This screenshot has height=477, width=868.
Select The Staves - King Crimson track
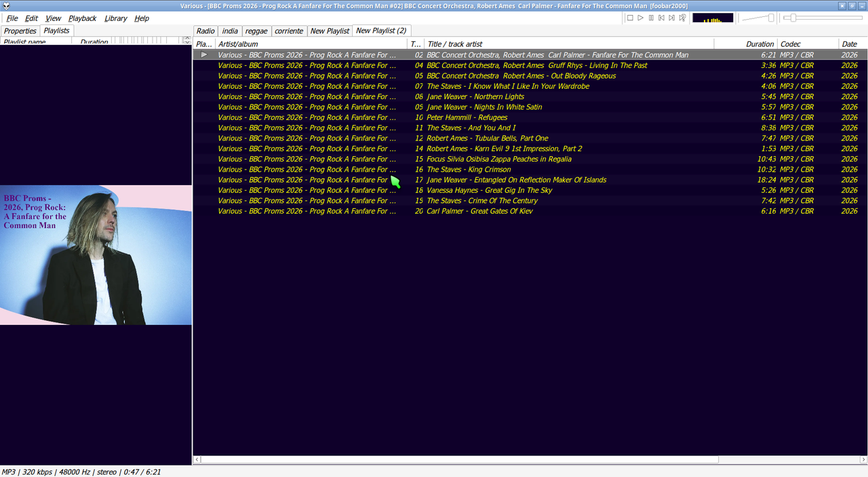pyautogui.click(x=530, y=170)
